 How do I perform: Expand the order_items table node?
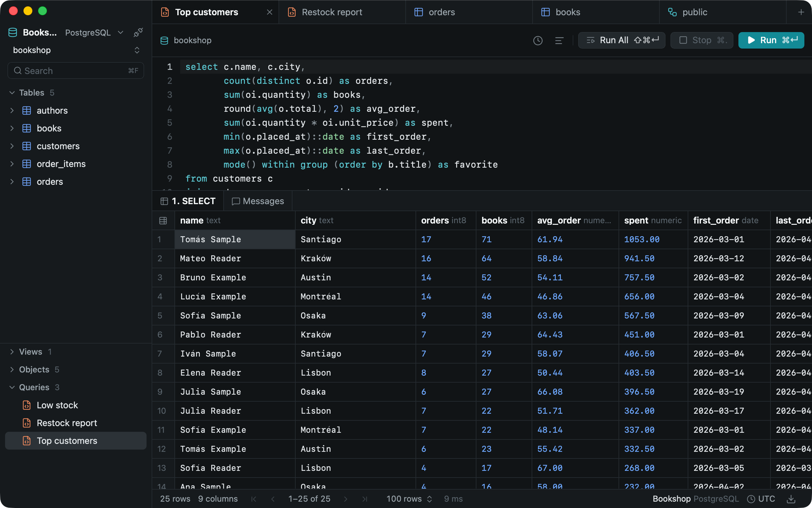[x=12, y=164]
